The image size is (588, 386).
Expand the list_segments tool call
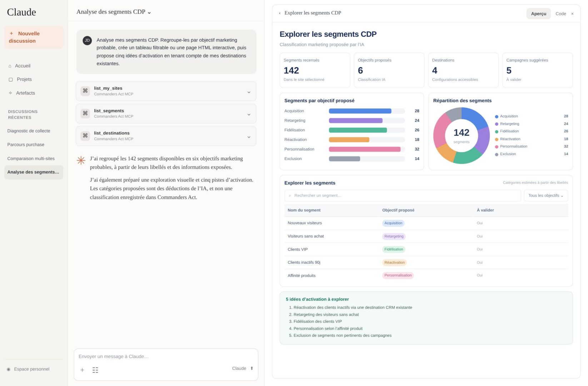coord(249,115)
